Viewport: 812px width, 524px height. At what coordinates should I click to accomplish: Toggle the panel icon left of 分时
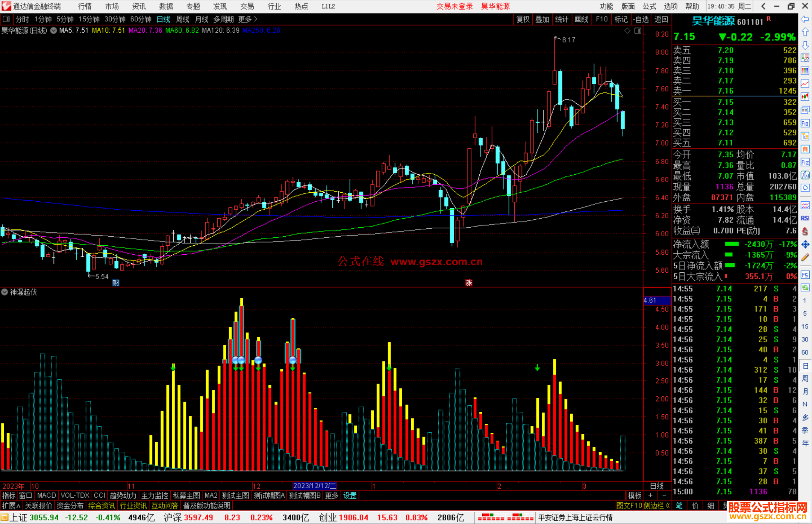[x=6, y=19]
